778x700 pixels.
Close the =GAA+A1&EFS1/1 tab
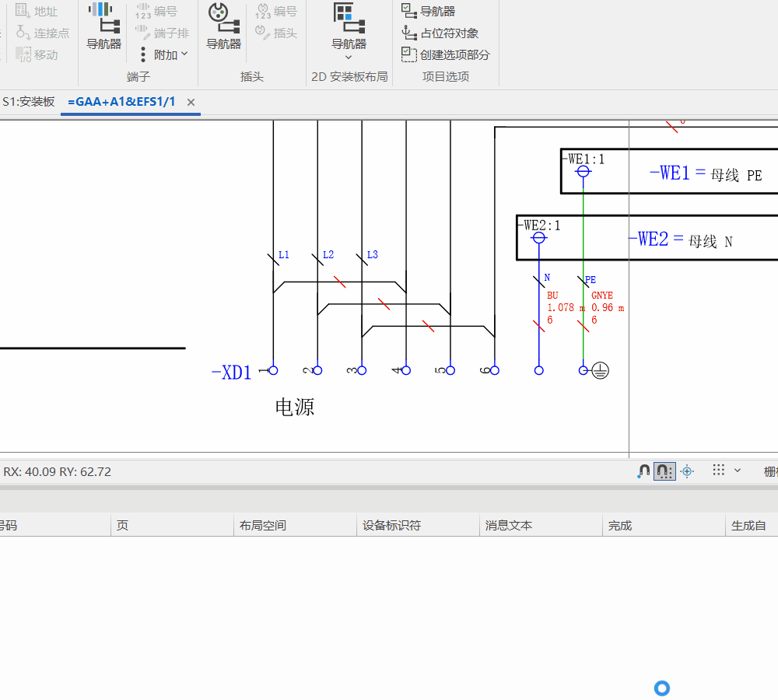pyautogui.click(x=191, y=102)
